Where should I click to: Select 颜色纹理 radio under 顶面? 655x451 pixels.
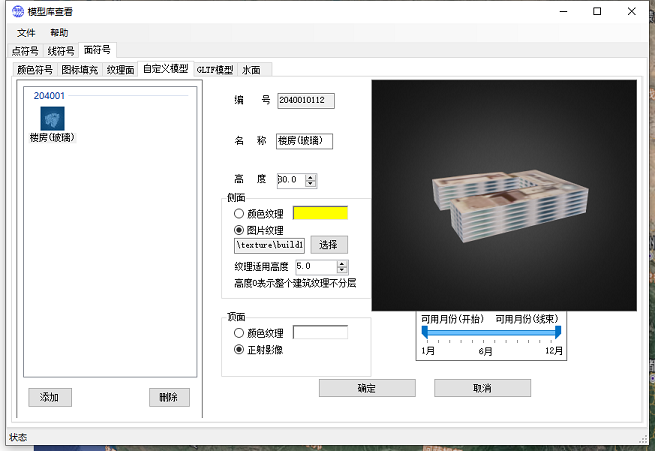(x=238, y=333)
